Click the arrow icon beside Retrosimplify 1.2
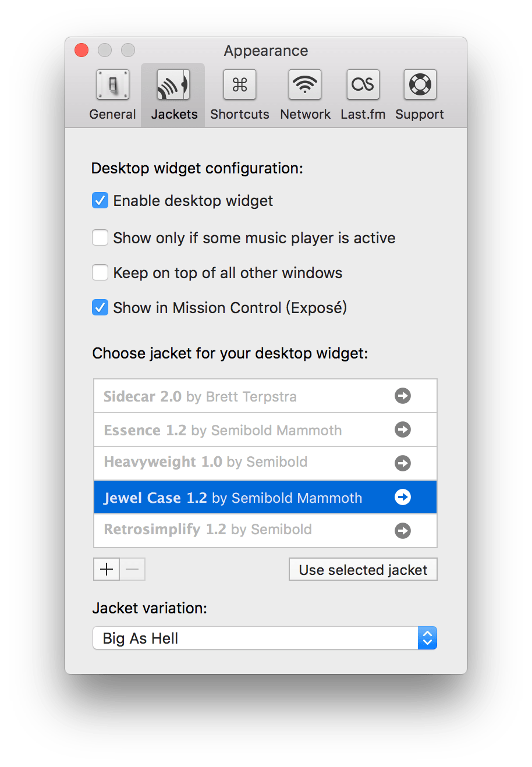Viewport: 532px width, 767px height. tap(403, 531)
